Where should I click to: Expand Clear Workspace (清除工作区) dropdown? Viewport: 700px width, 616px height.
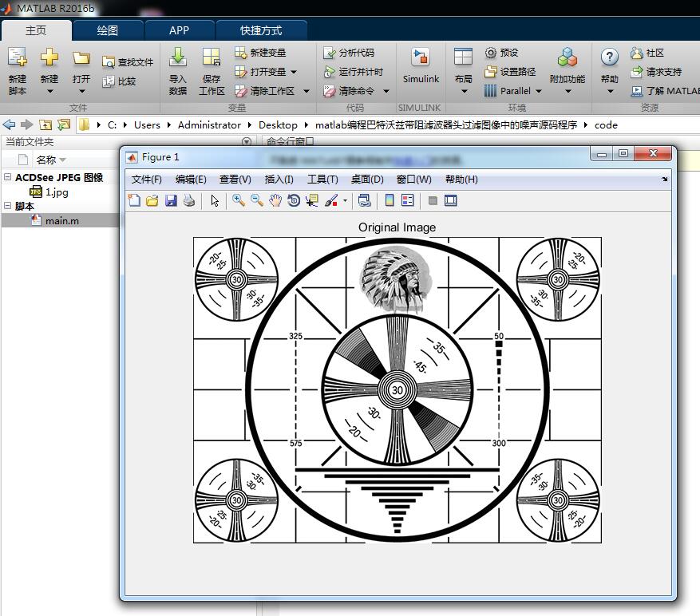pyautogui.click(x=306, y=91)
